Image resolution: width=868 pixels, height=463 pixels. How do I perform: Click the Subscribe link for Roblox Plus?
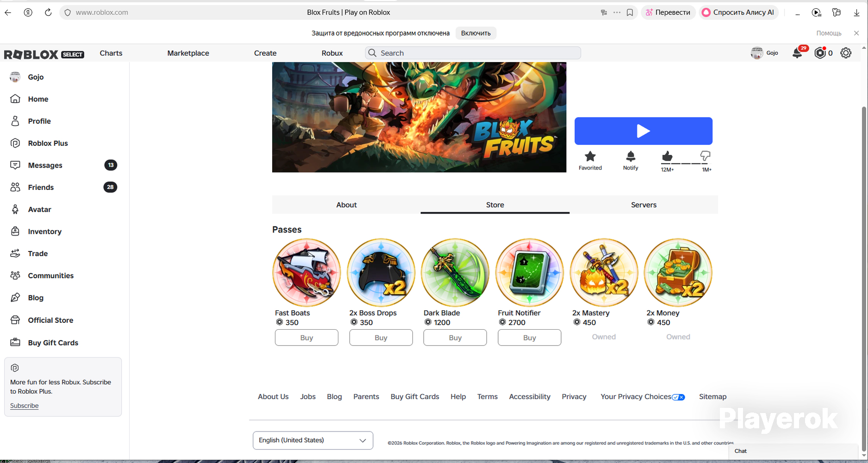[25, 406]
